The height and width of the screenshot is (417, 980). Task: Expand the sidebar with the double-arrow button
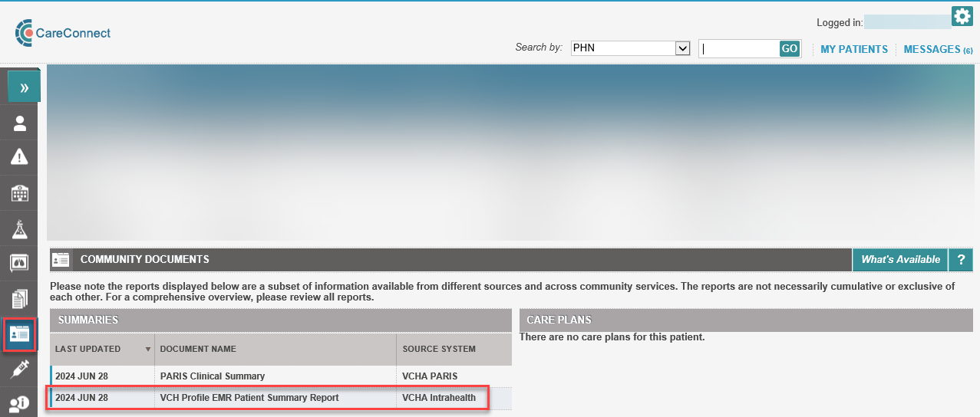(x=24, y=87)
